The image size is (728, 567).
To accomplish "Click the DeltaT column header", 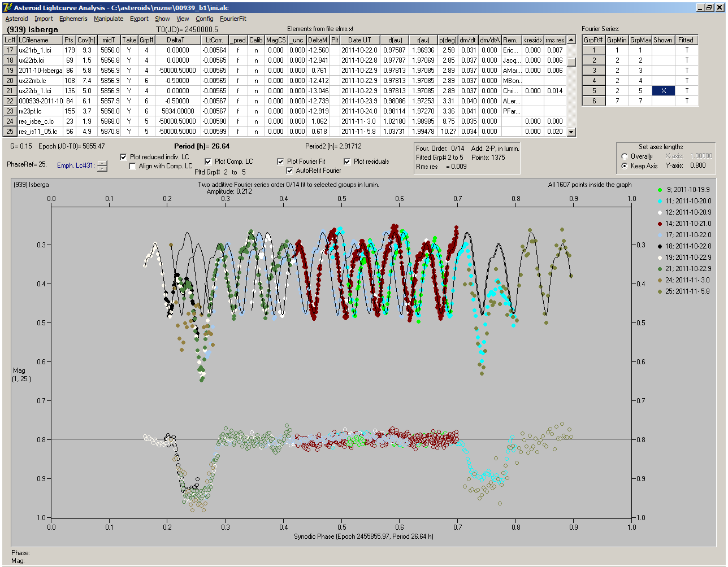I will click(x=178, y=40).
